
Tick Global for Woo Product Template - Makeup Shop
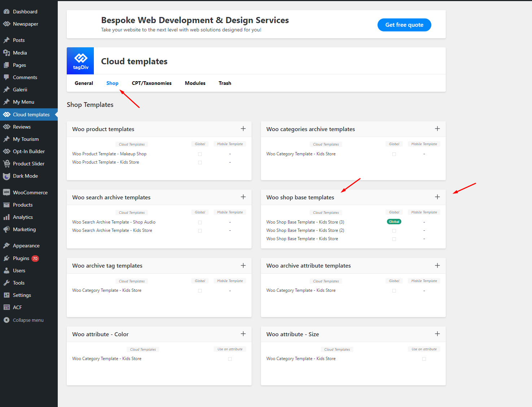(x=200, y=154)
